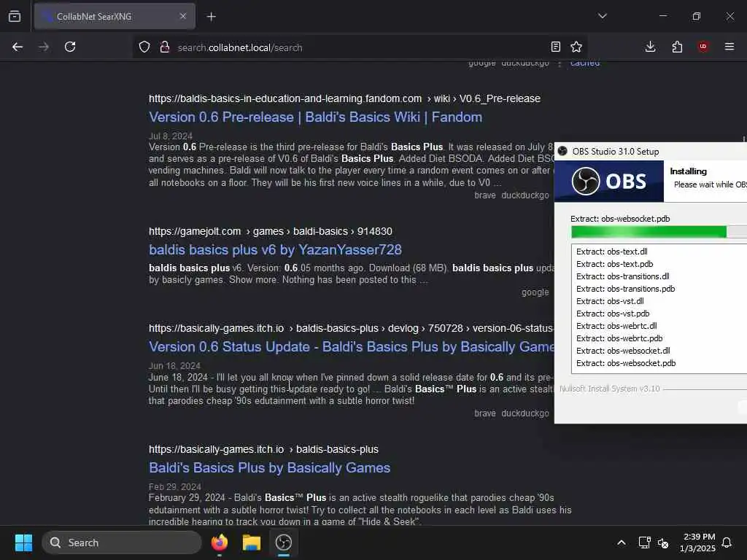Open the tracking protection shield icon
Image resolution: width=747 pixels, height=560 pixels.
(x=144, y=47)
